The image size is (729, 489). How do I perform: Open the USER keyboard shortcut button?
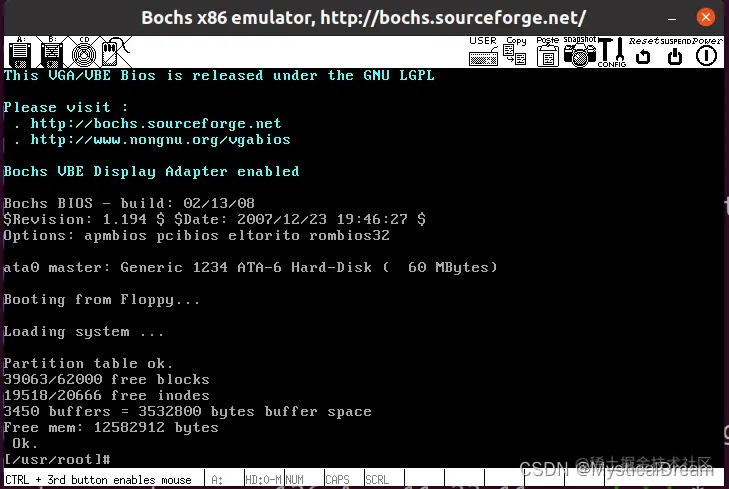click(x=483, y=52)
